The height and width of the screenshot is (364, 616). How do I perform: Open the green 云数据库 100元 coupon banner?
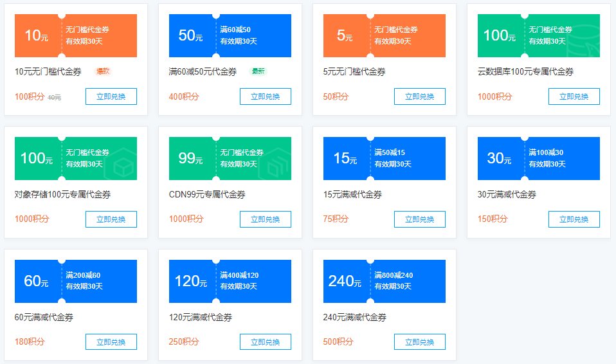point(539,36)
